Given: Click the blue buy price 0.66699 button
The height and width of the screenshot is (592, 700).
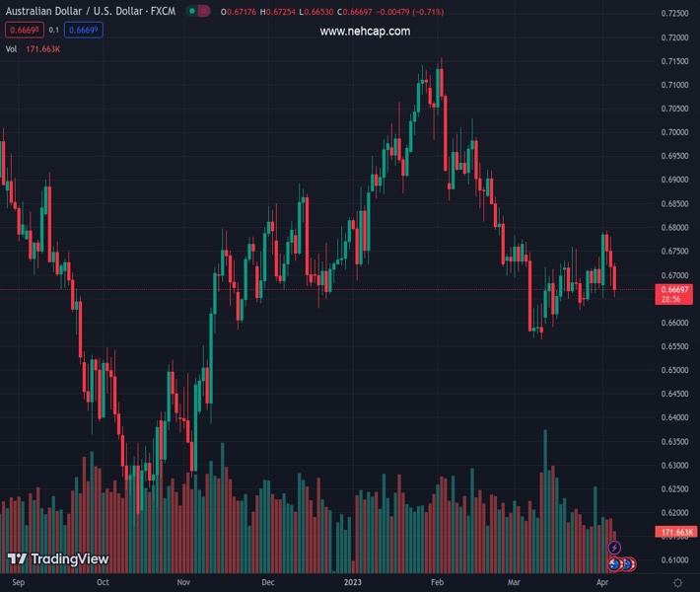Looking at the screenshot, I should tap(85, 30).
